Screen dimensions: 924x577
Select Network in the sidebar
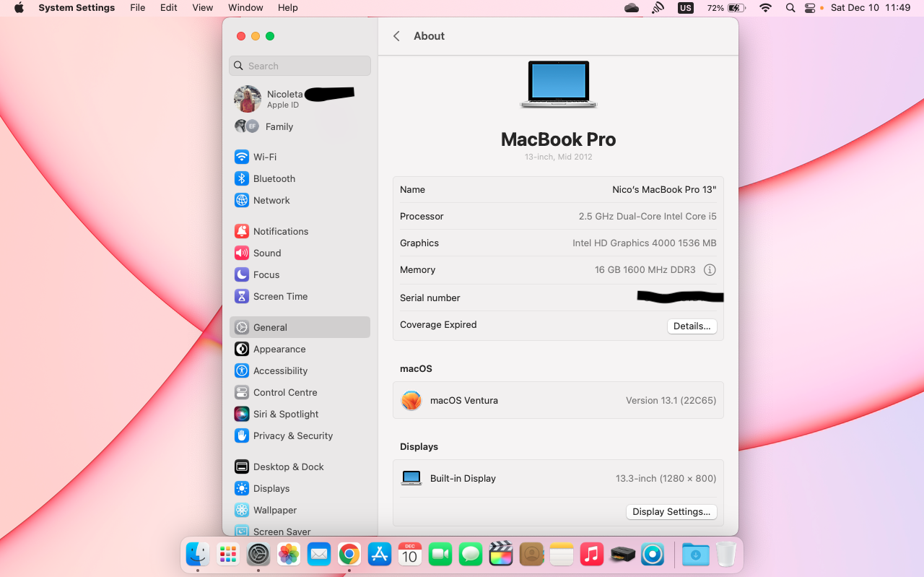pos(300,200)
